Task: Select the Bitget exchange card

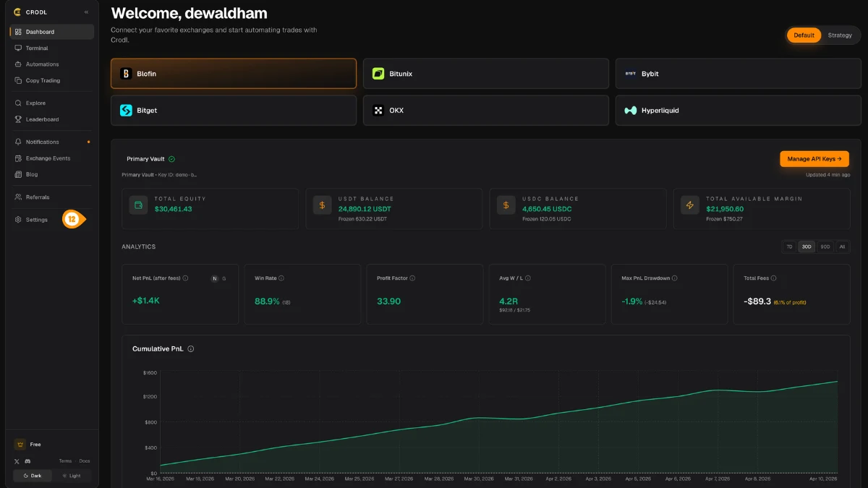Action: point(234,111)
